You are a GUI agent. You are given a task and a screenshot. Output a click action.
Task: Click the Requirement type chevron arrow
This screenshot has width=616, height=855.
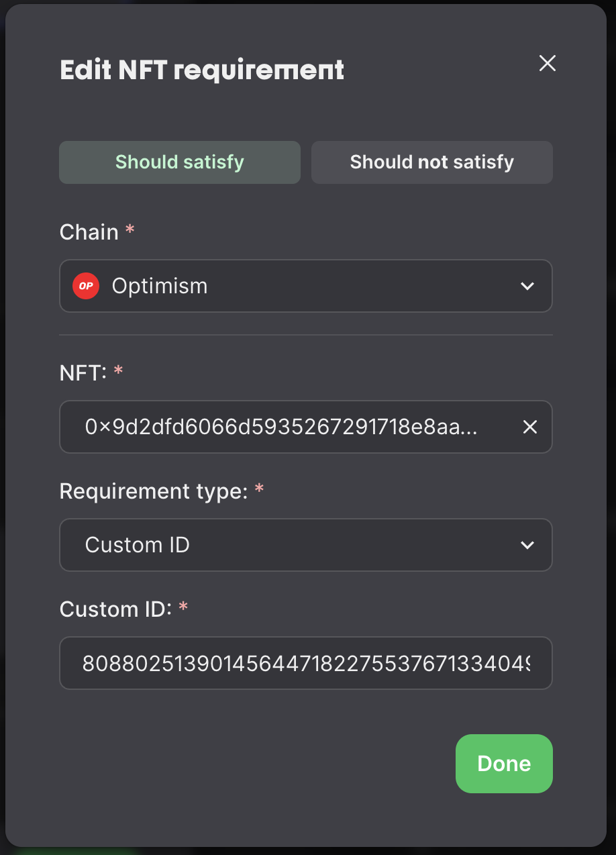pos(527,545)
